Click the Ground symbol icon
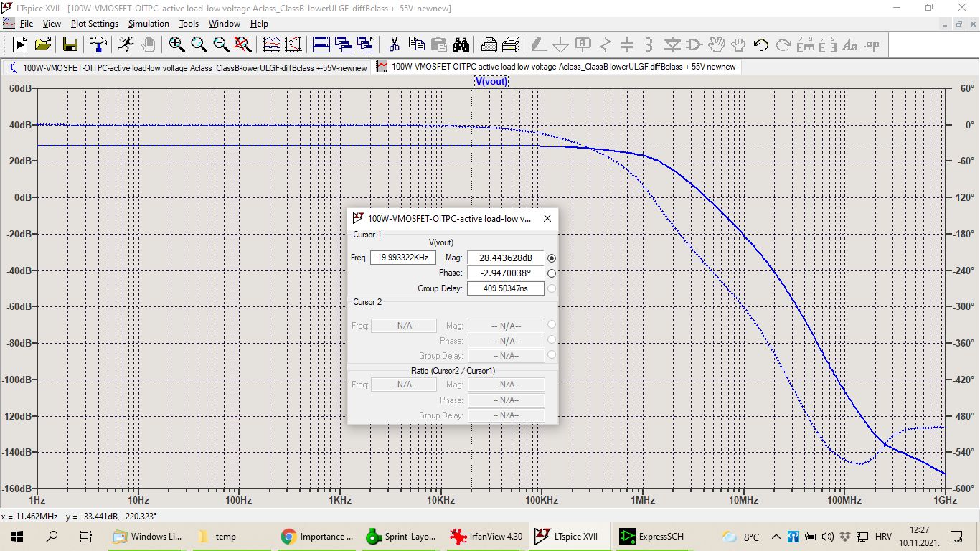Viewport: 980px width, 551px height. [560, 44]
